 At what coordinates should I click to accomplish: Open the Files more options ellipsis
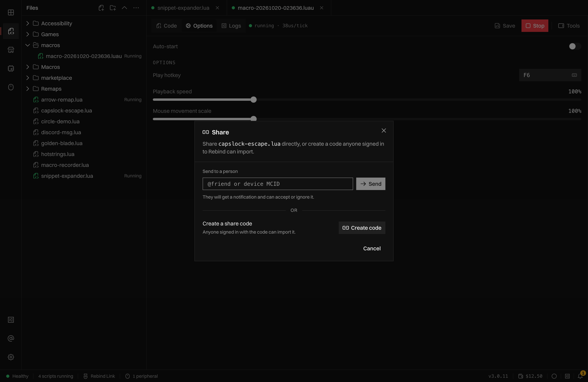[136, 8]
